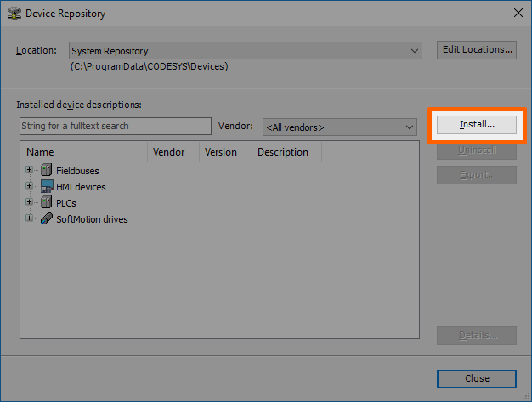Click the Uninstall button
532x402 pixels.
[477, 150]
